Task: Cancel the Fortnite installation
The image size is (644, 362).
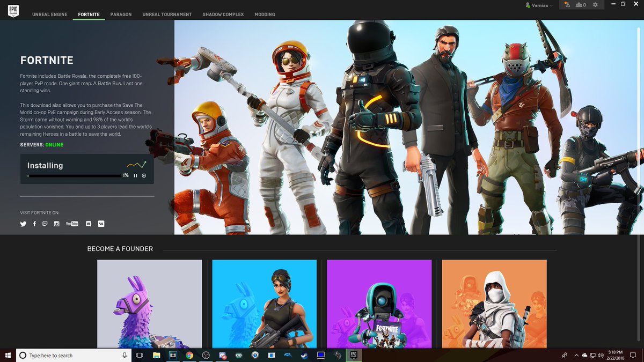Action: [x=144, y=175]
